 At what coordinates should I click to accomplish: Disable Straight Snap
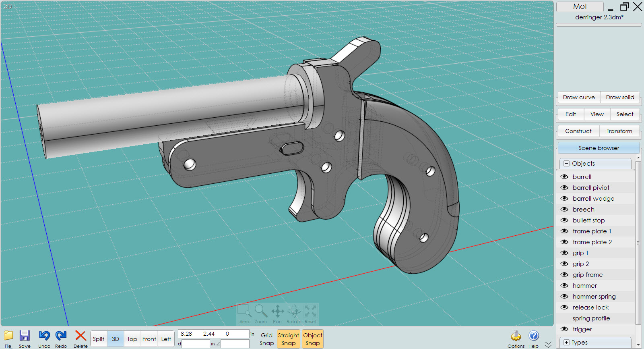coord(289,339)
